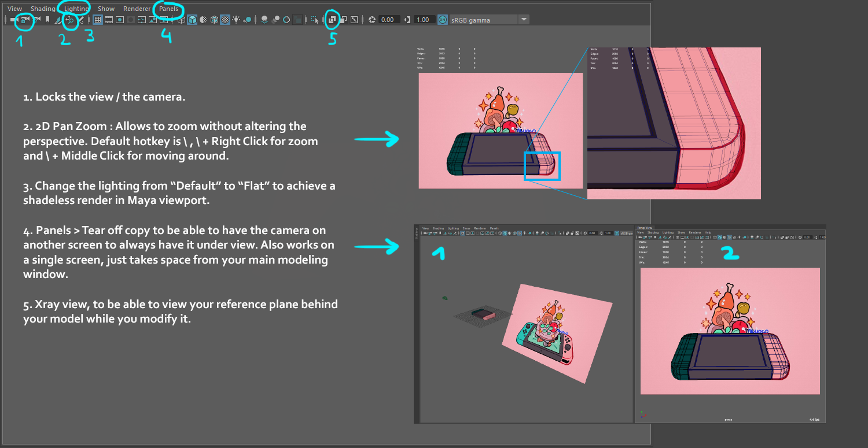Screen dimensions: 868x448
Task: Click the Lock Camera icon
Action: pyautogui.click(x=24, y=20)
